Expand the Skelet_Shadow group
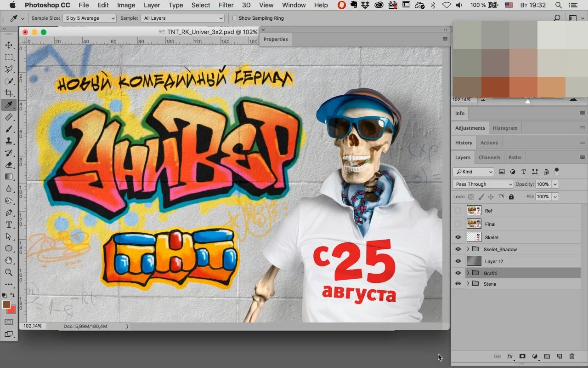Image resolution: width=588 pixels, height=368 pixels. tap(468, 249)
